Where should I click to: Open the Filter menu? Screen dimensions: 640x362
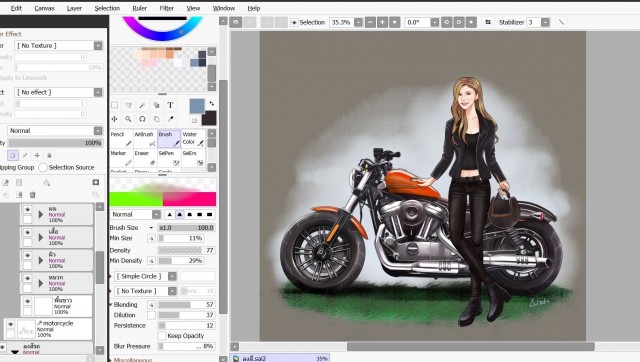pyautogui.click(x=167, y=8)
